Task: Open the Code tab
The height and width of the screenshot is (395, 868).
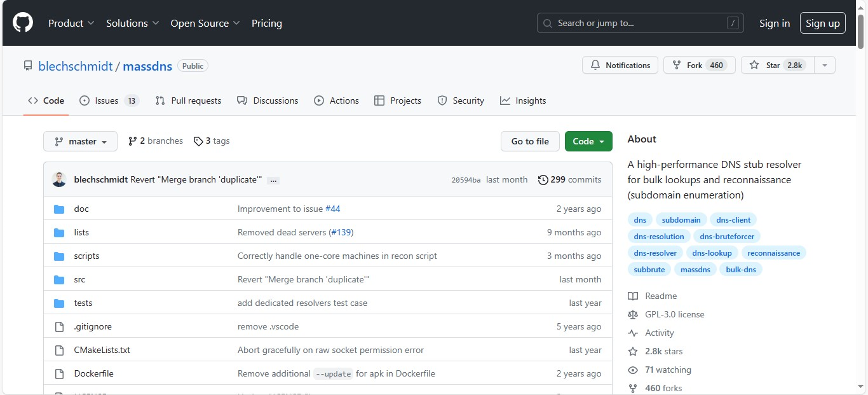Action: [46, 100]
